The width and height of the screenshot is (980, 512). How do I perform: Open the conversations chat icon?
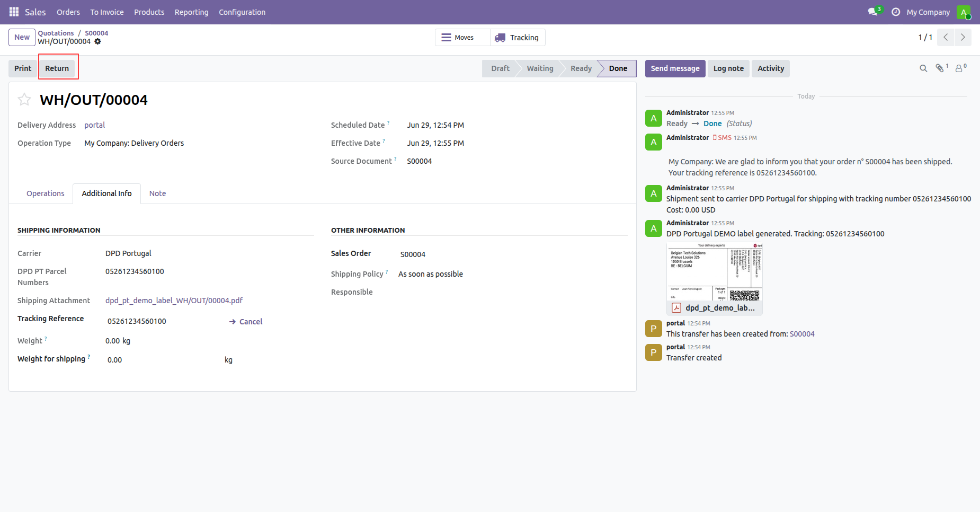click(x=874, y=12)
